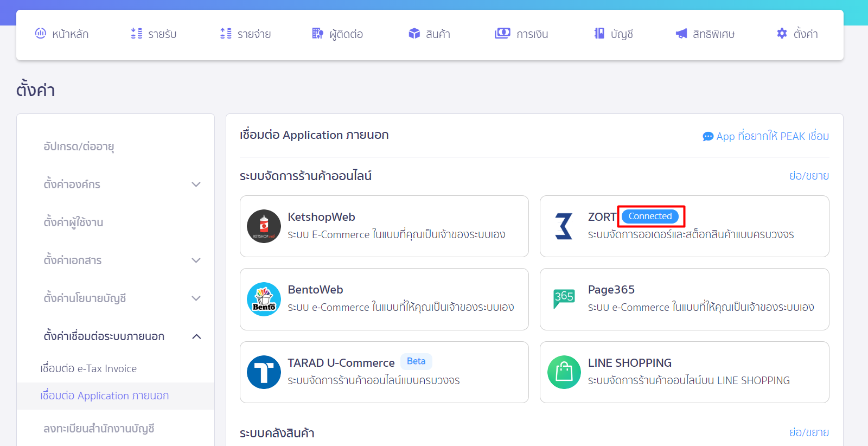Click the box icon beside สินค้า
Image resolution: width=868 pixels, height=446 pixels.
[x=414, y=34]
